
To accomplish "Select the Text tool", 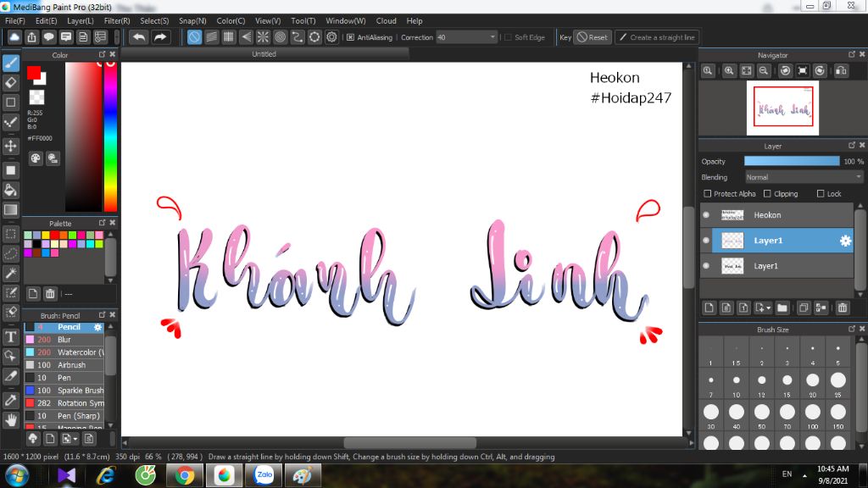I will pyautogui.click(x=10, y=336).
